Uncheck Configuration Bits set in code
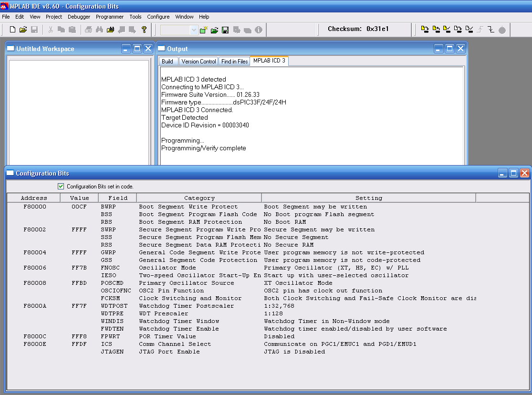The width and height of the screenshot is (532, 395). [61, 187]
